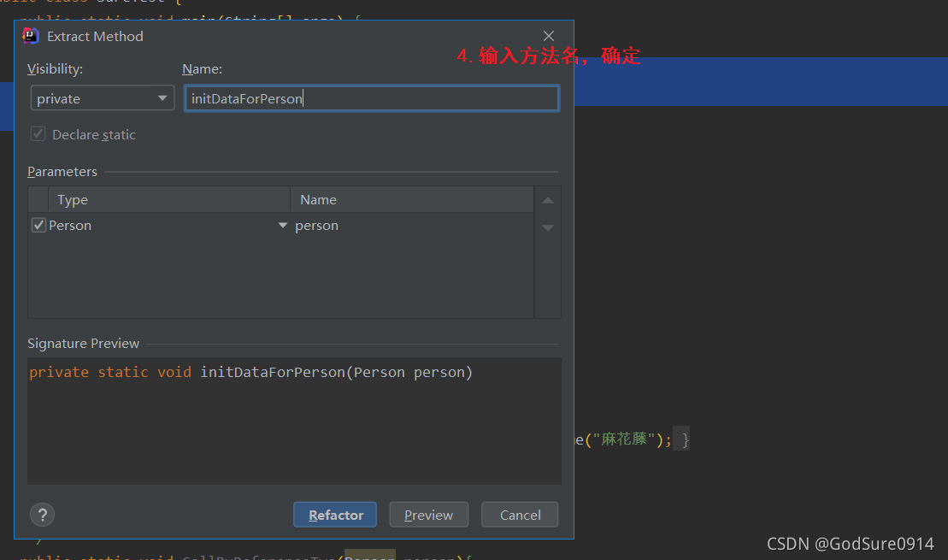
Task: Click the Type column header
Action: pyautogui.click(x=169, y=199)
